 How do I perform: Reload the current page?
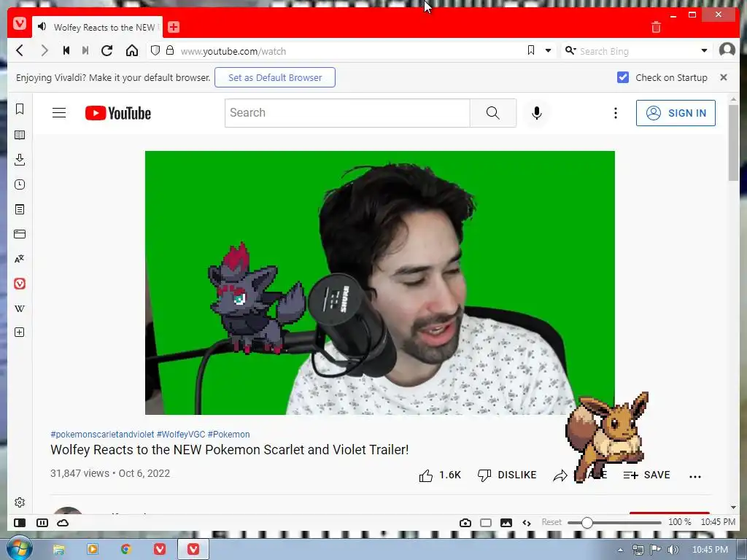[x=107, y=50]
